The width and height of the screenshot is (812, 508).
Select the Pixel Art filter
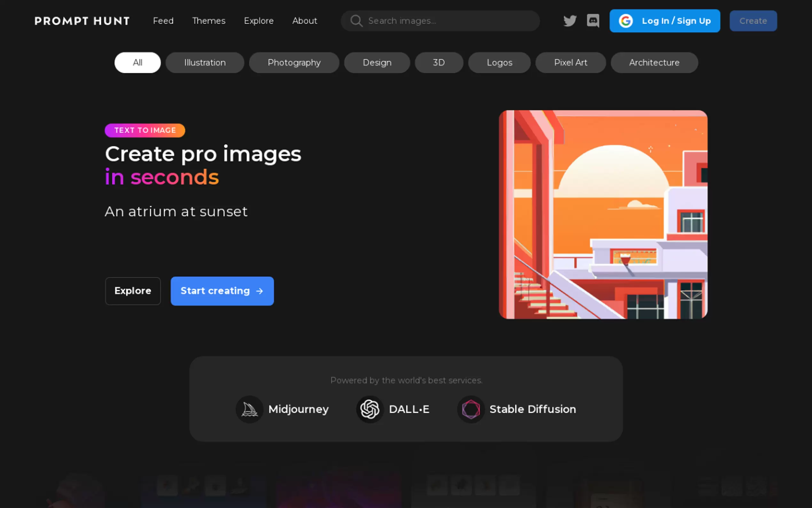click(x=570, y=62)
